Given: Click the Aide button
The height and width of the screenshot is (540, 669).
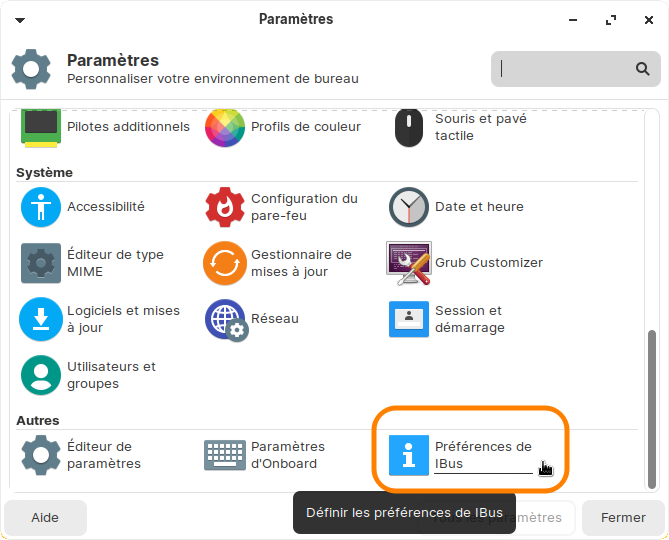Looking at the screenshot, I should 45,518.
